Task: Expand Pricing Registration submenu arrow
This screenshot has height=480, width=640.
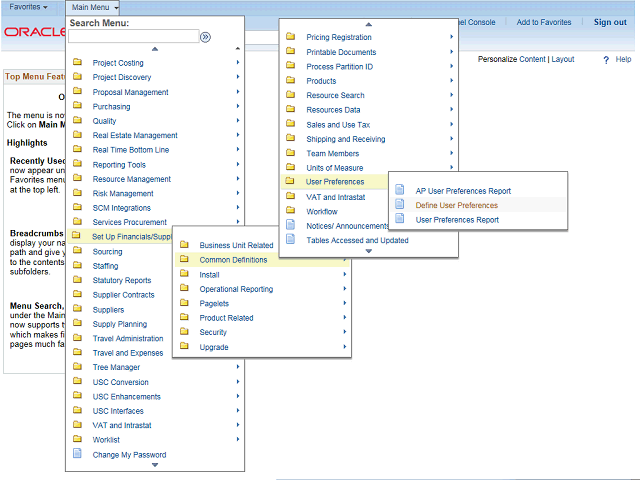Action: [451, 37]
